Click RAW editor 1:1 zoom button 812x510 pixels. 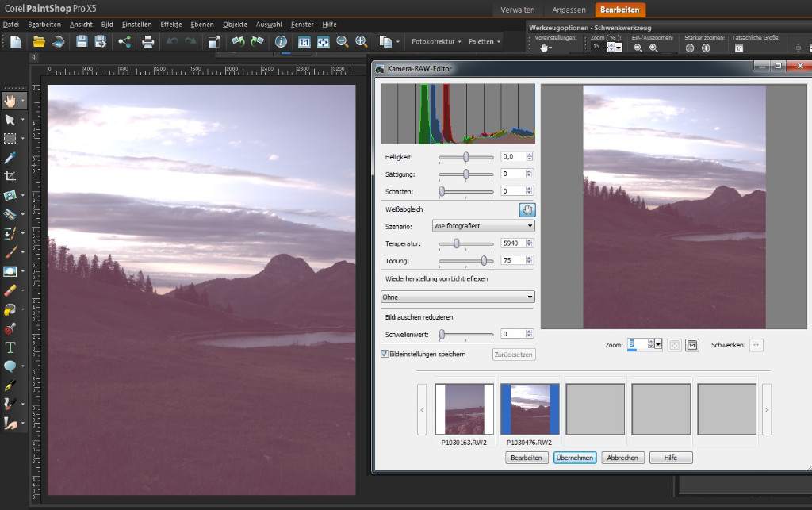click(x=692, y=345)
